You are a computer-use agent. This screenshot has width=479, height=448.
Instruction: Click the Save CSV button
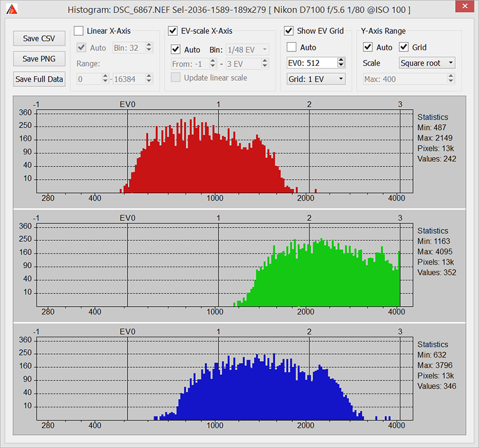coord(39,38)
